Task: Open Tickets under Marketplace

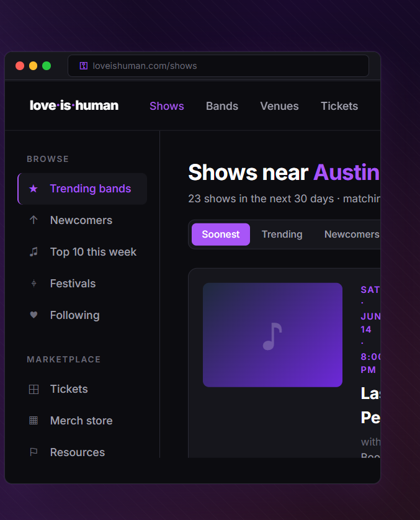Action: pos(83,389)
